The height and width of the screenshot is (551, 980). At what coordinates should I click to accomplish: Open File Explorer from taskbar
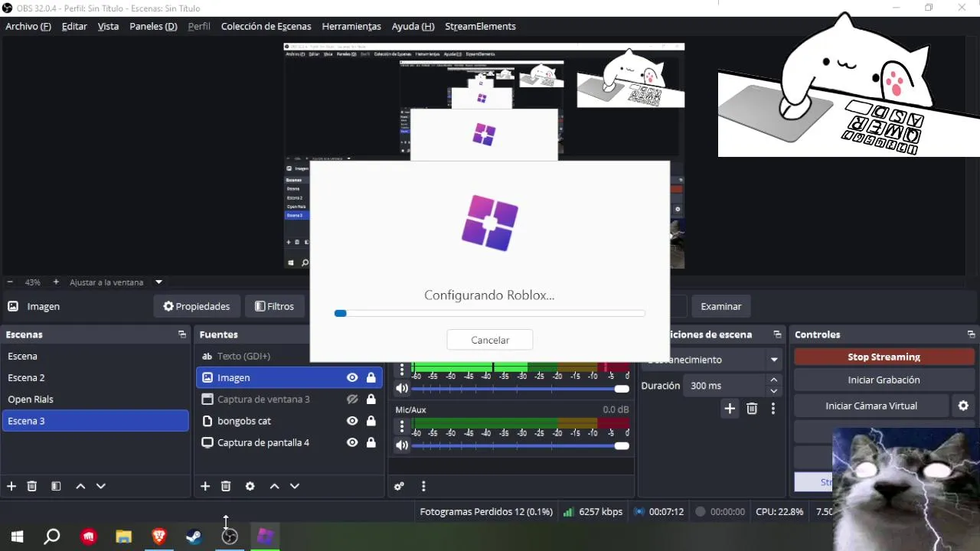tap(123, 536)
